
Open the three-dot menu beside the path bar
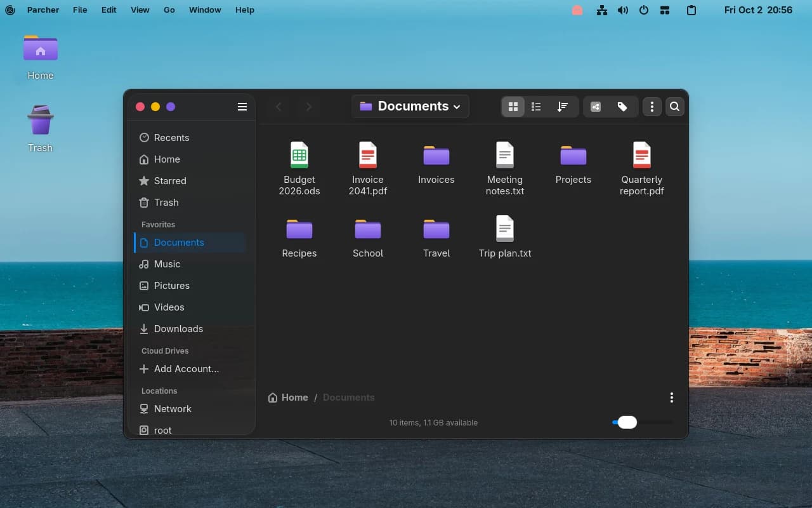(672, 398)
